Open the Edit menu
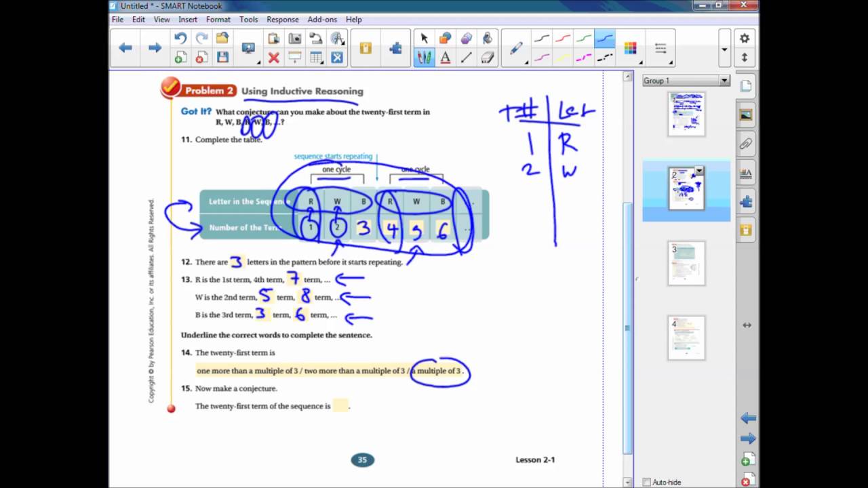The height and width of the screenshot is (488, 868). pyautogui.click(x=139, y=20)
